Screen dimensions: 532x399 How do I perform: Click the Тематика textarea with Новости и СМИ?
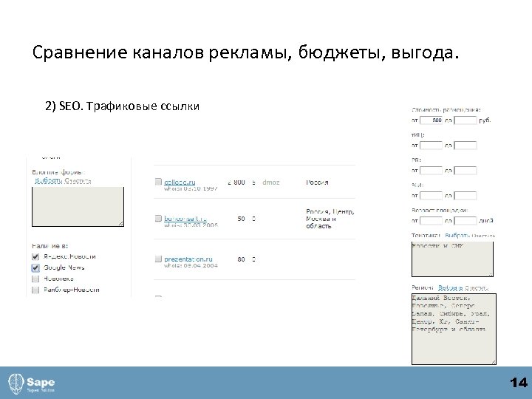click(452, 259)
